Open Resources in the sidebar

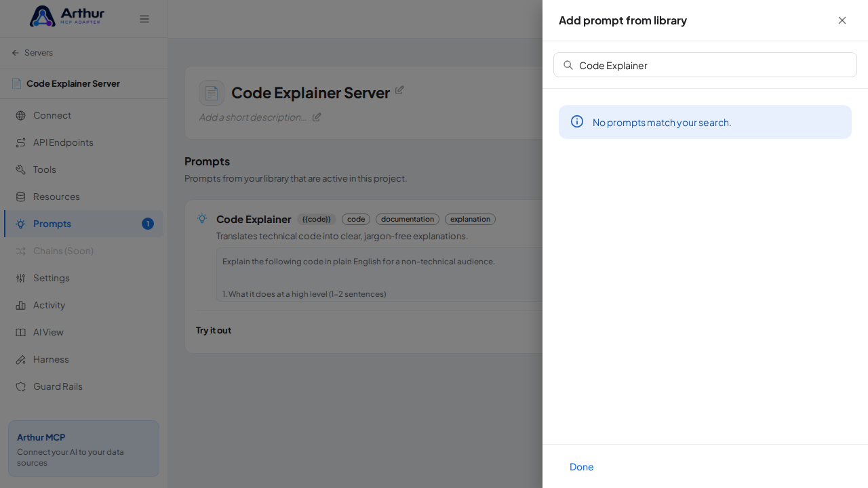[84, 197]
